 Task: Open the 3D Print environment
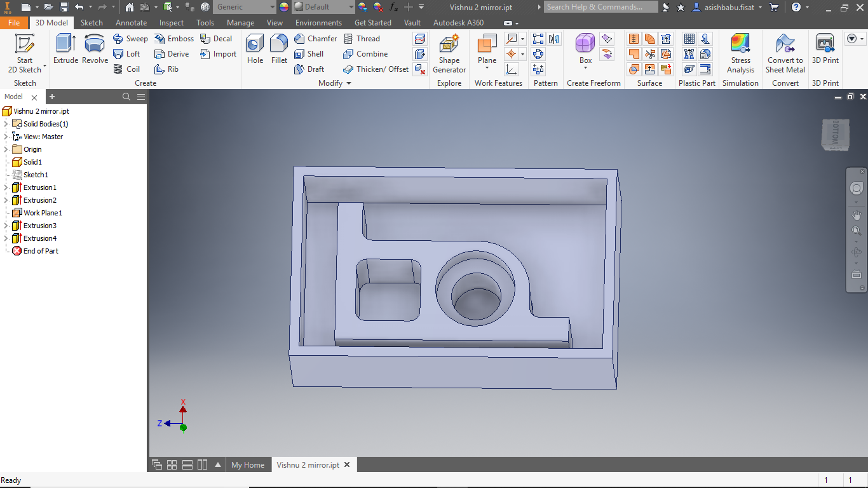pos(825,50)
